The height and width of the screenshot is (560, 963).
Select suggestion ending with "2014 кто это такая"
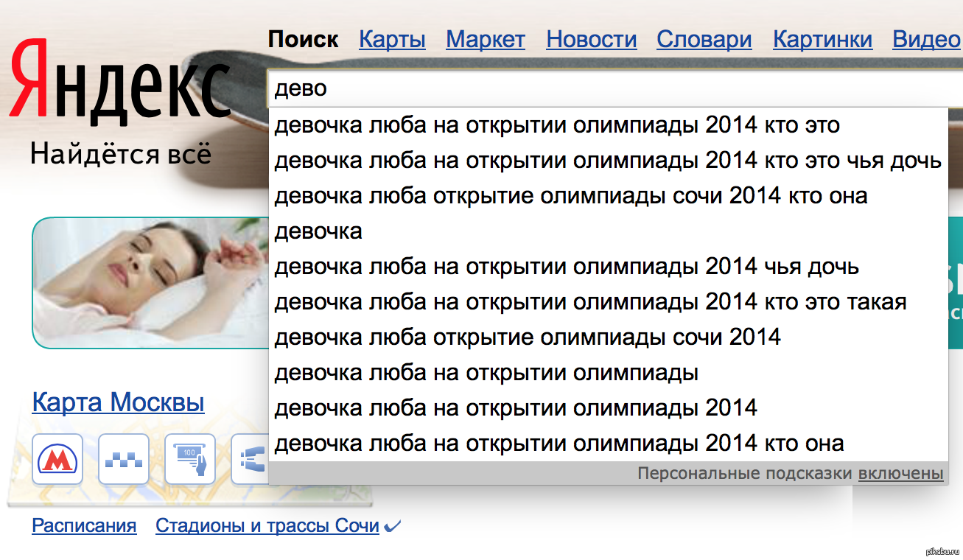pyautogui.click(x=589, y=302)
